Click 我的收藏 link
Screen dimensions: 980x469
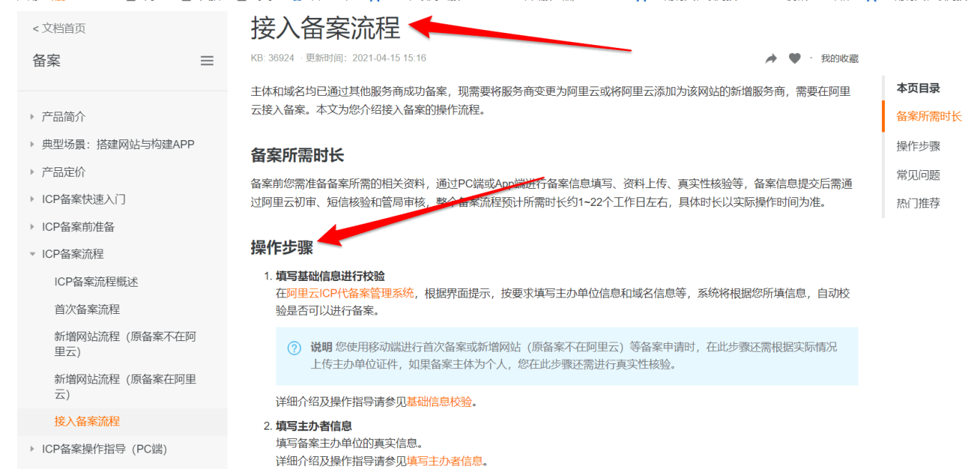tap(840, 59)
